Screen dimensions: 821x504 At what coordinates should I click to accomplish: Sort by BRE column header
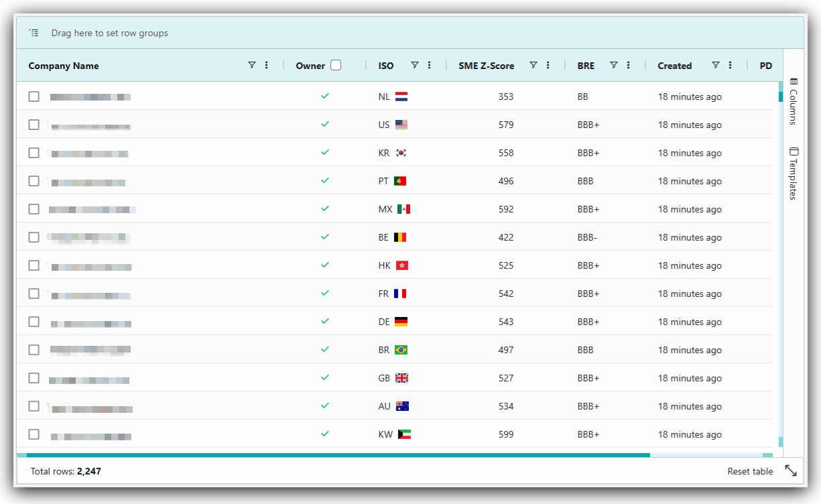(x=586, y=66)
